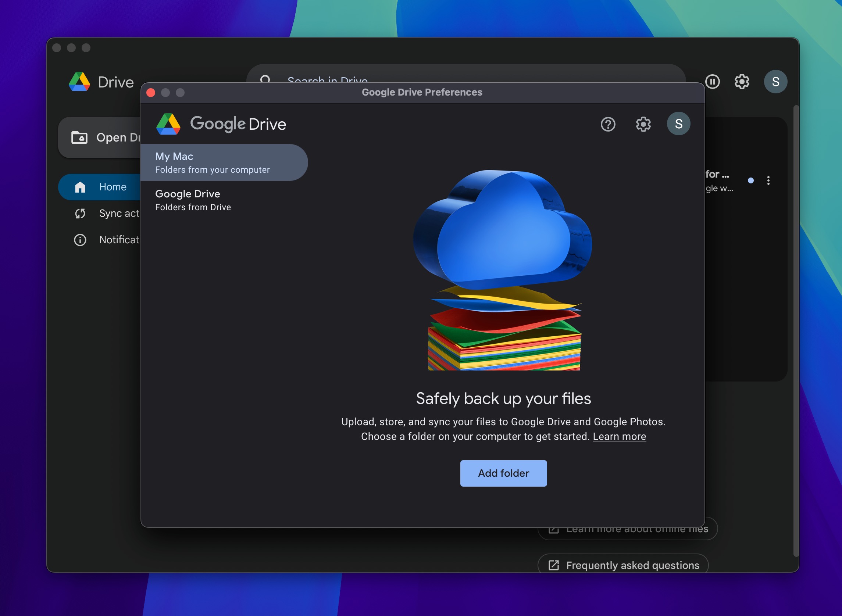Image resolution: width=842 pixels, height=616 pixels.
Task: Open settings gear in the main Drive window
Action: point(742,82)
